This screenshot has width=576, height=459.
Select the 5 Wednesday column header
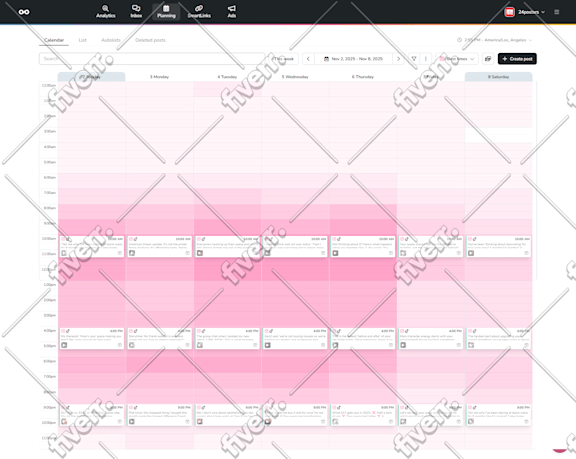(x=295, y=77)
